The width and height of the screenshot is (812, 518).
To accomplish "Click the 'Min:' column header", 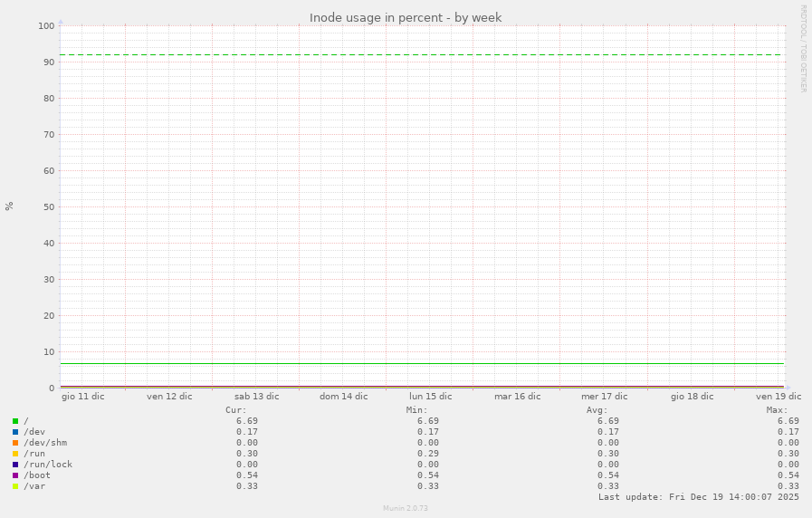I will [x=417, y=410].
